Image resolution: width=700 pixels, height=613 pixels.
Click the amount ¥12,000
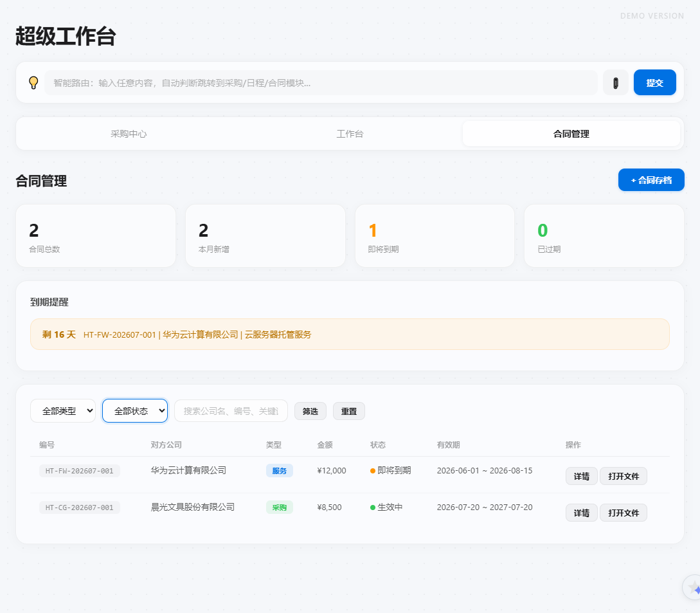pos(332,470)
